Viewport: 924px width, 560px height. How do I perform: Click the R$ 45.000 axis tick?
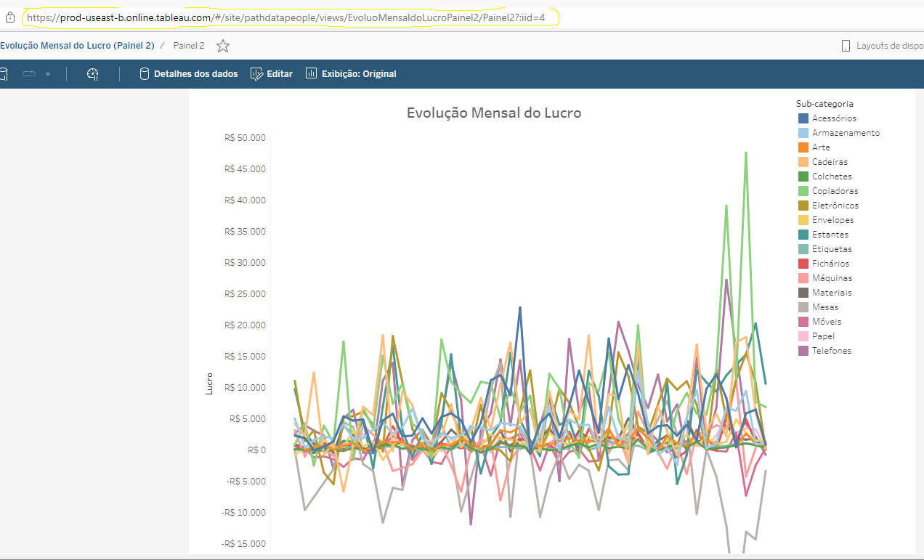coord(246,169)
